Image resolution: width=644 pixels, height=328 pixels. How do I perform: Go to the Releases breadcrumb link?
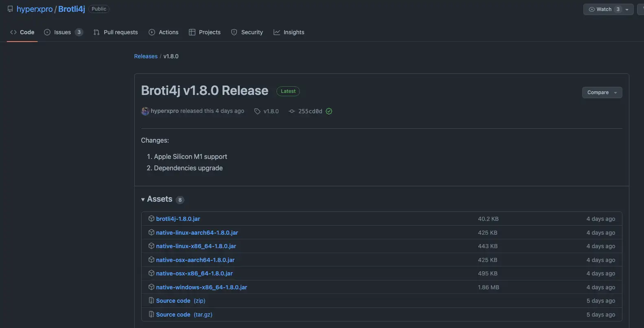point(146,56)
